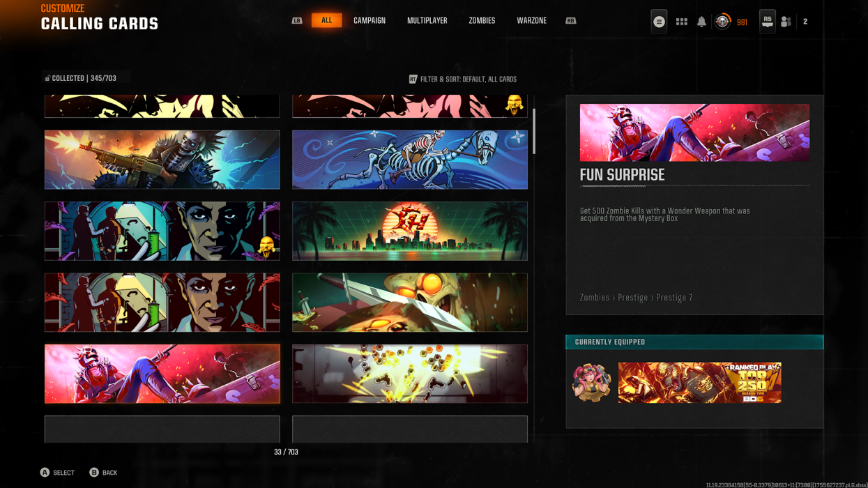
Task: Click the Select button label
Action: point(63,473)
